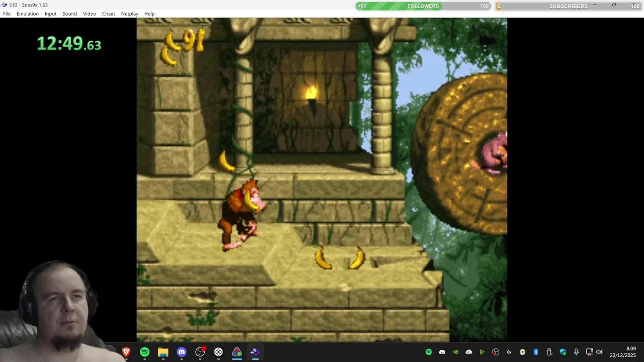The height and width of the screenshot is (362, 644).
Task: Open the Logitech G tray icon
Action: 509,352
